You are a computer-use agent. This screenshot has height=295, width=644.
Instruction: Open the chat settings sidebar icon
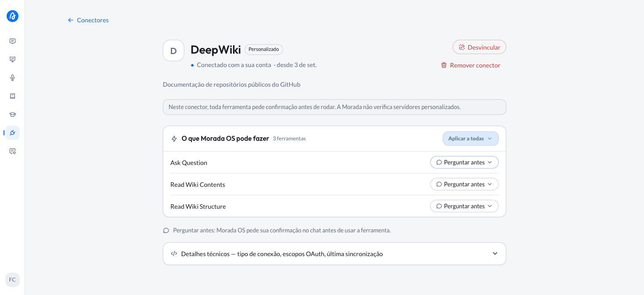[13, 151]
